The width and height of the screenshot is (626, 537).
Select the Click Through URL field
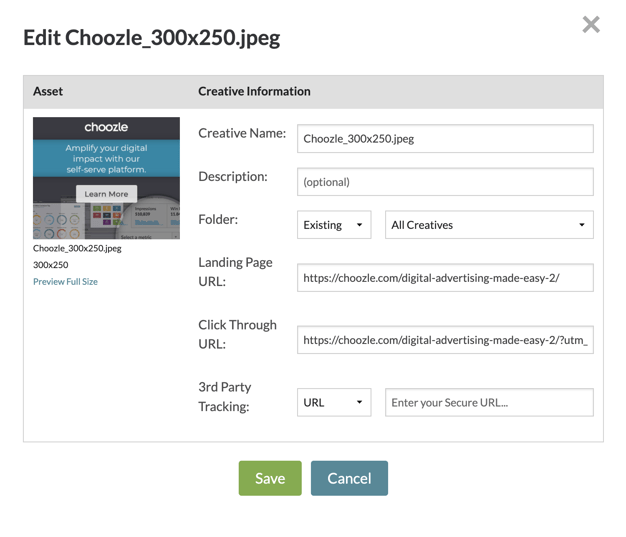coord(445,340)
